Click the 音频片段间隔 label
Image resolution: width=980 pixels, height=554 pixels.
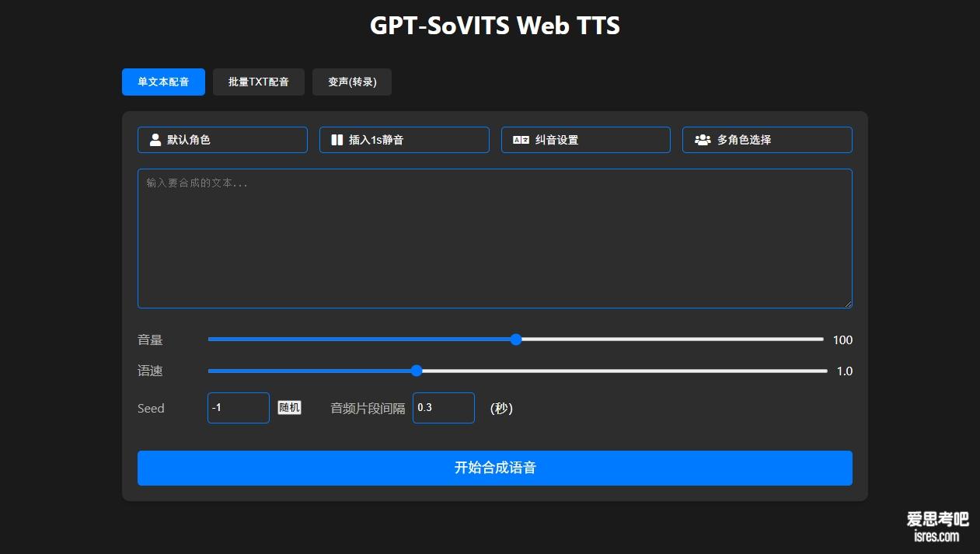point(368,408)
